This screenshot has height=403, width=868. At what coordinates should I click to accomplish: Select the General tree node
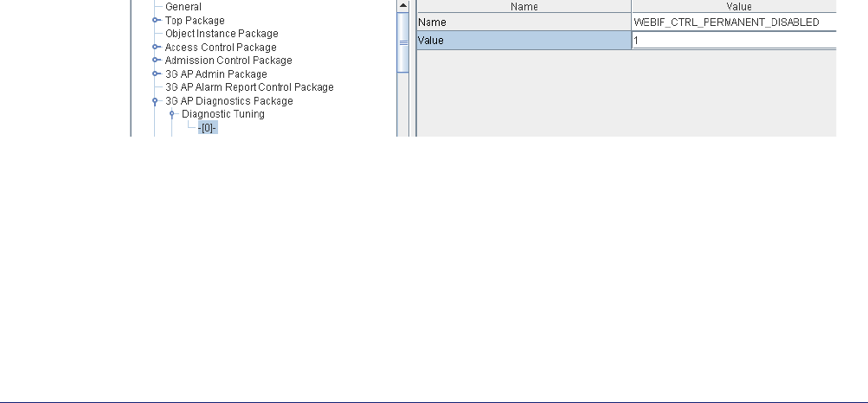point(183,7)
